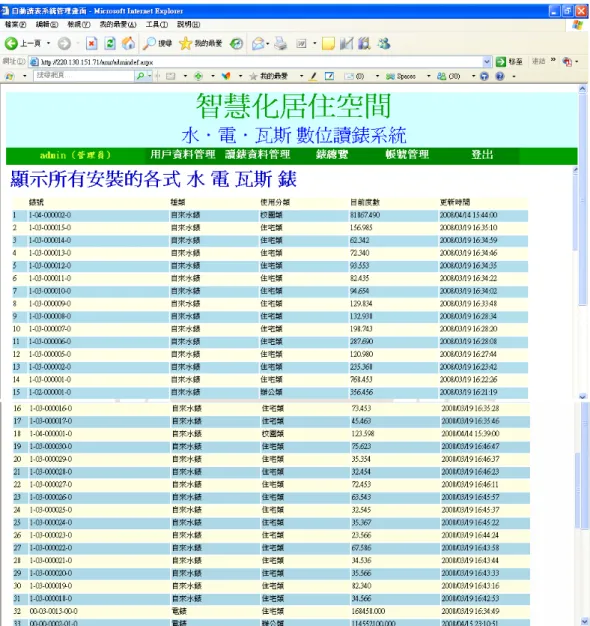Open dropdown beside toolbar 我的最愛 star
Screen dimensions: 590x626
(x=301, y=76)
